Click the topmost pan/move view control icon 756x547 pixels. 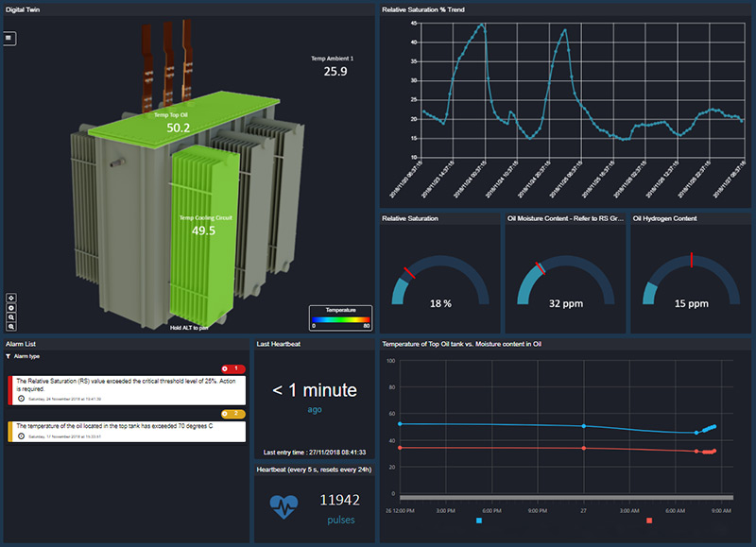pyautogui.click(x=9, y=297)
